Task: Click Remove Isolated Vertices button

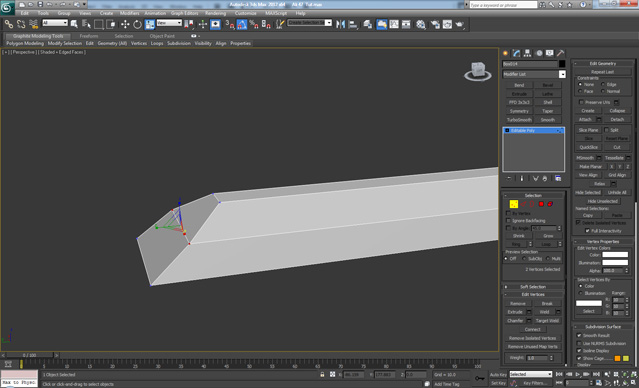Action: click(x=532, y=338)
